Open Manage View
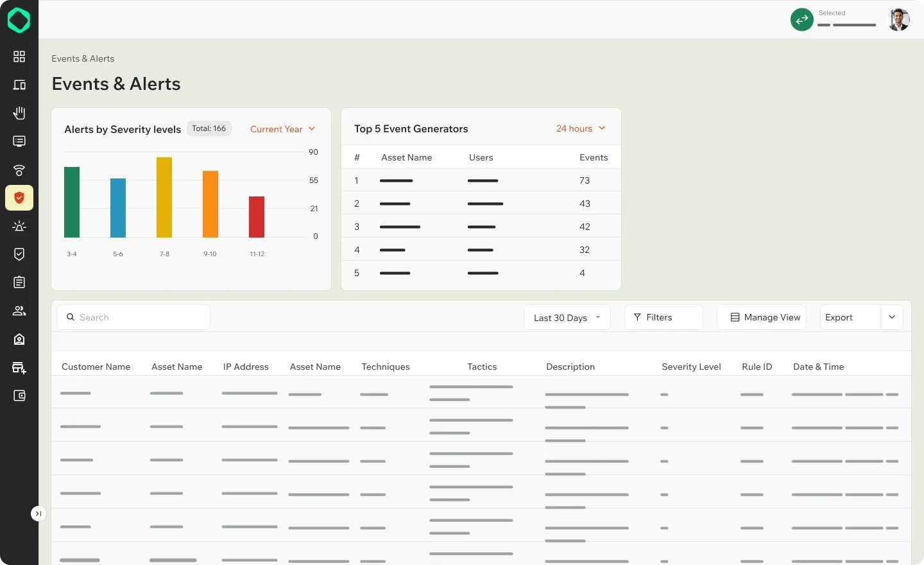 (762, 317)
